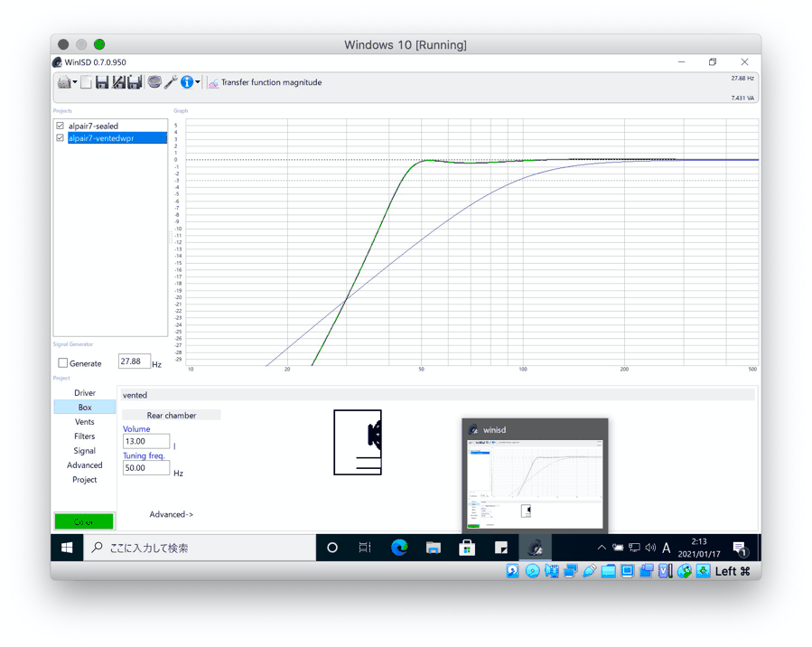Toggle the alpair7-sealed project checkbox
812x647 pixels.
click(61, 126)
